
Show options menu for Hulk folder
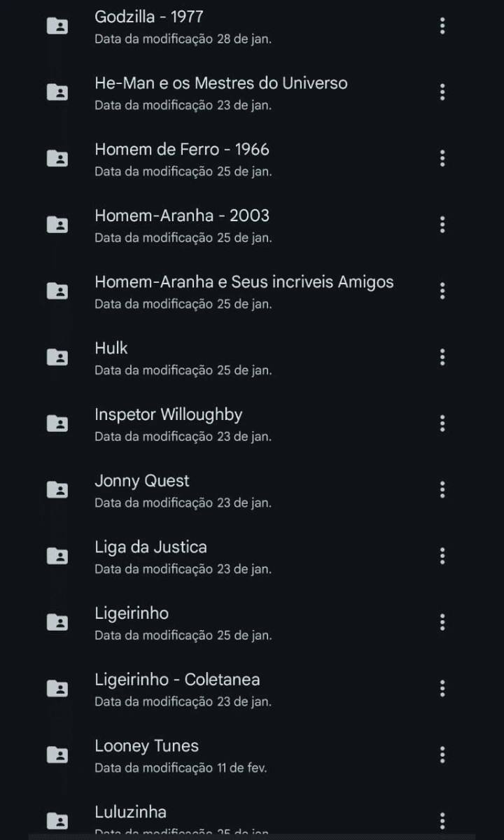pyautogui.click(x=442, y=357)
